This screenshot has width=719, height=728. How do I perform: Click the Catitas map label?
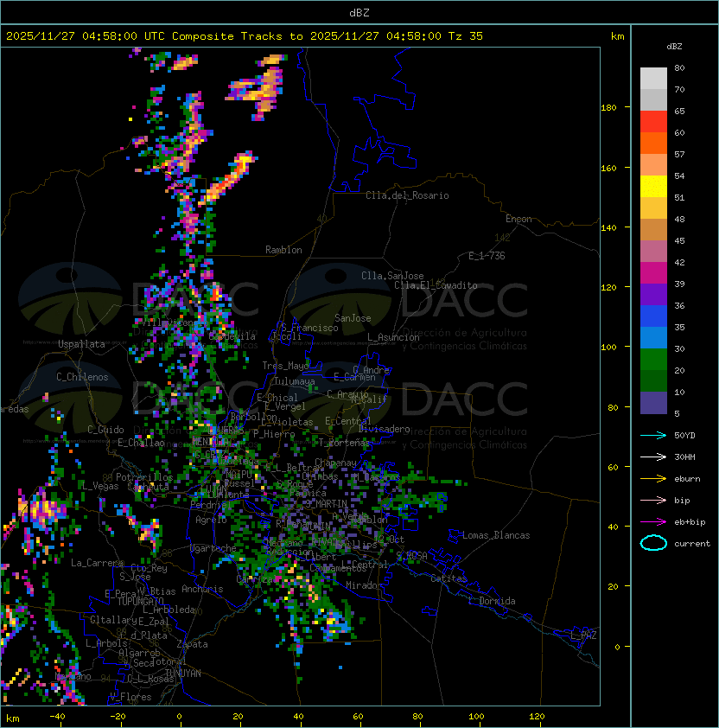point(449,578)
